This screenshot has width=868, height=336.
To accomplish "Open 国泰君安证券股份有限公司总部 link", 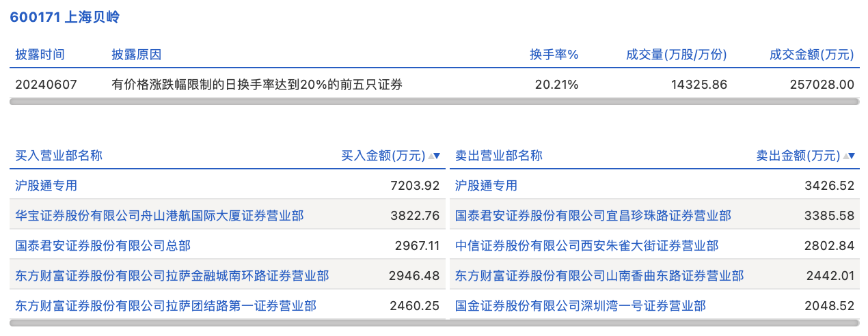I will [103, 246].
